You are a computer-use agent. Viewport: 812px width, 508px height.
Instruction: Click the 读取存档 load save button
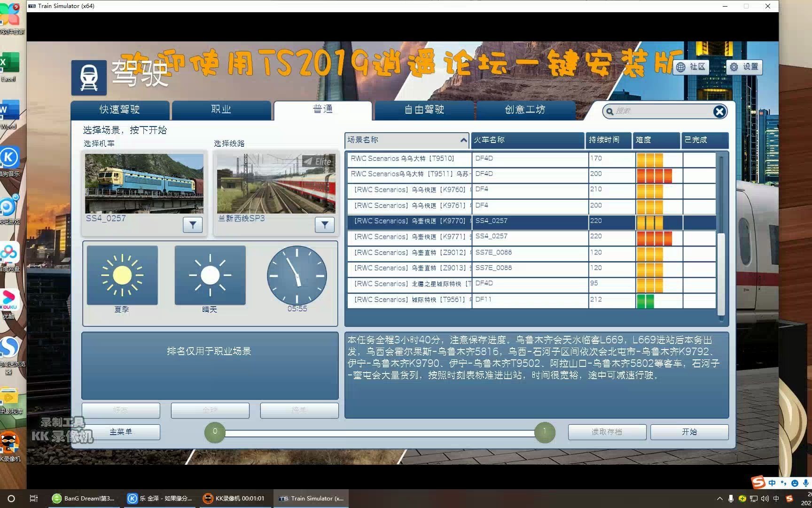coord(607,432)
